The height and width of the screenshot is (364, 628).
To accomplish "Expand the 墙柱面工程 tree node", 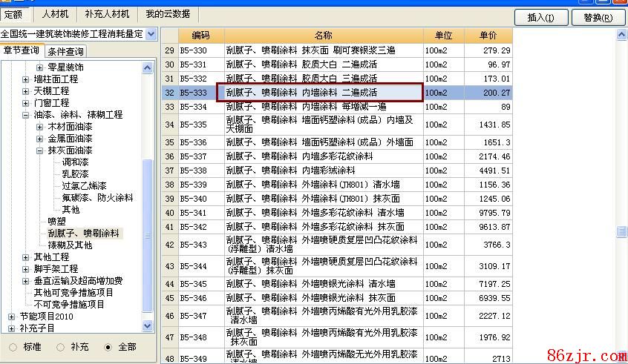I will (26, 79).
